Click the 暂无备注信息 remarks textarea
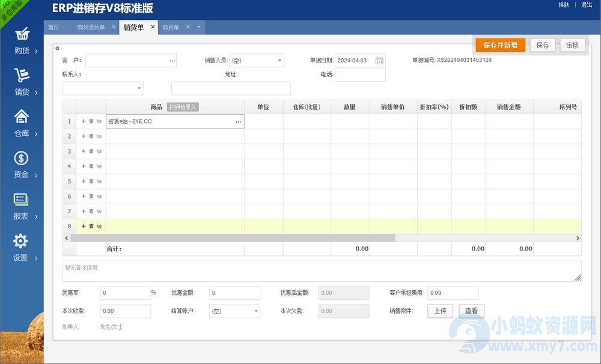601x364 pixels. point(322,271)
